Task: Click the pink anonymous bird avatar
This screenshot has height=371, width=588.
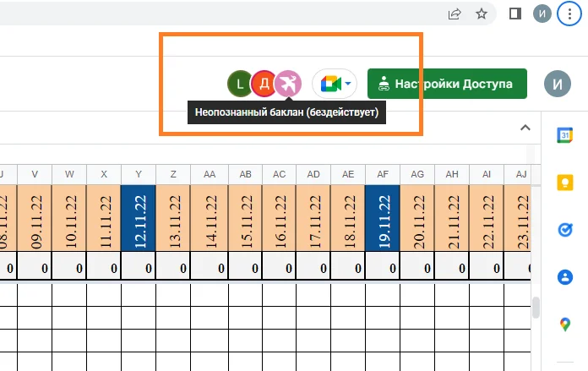Action: point(288,84)
